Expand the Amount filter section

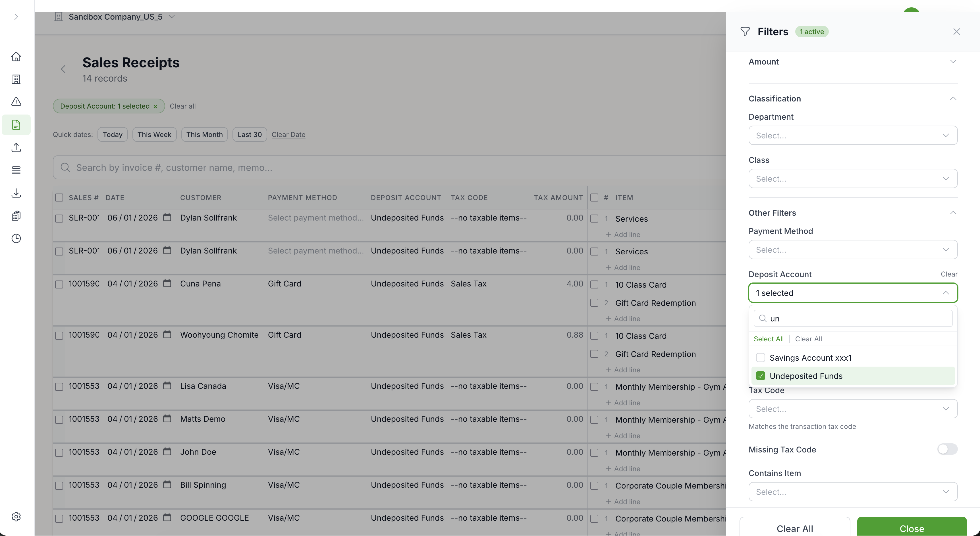[x=853, y=62]
